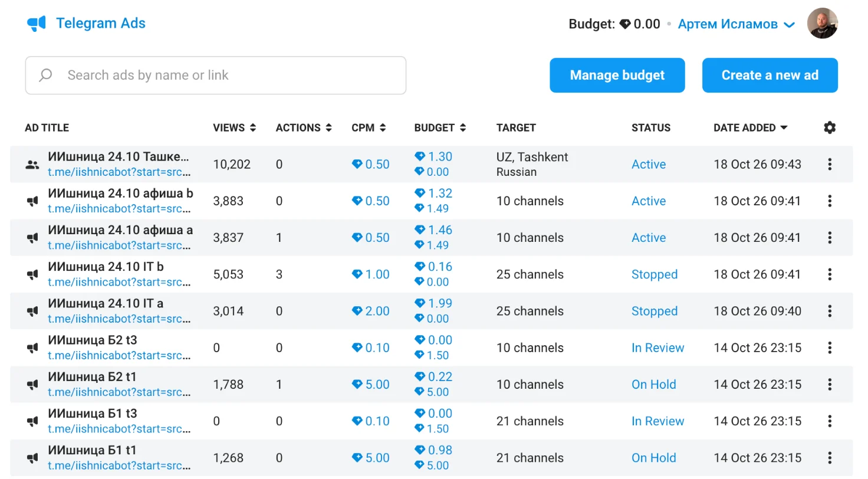The image size is (868, 479).
Task: Sort the table by CPM column
Action: click(369, 127)
